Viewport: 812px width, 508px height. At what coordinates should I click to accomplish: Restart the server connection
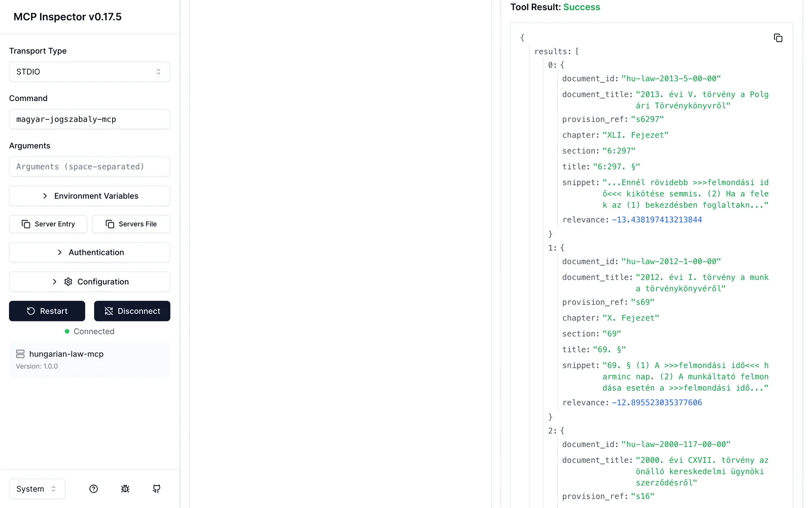tap(47, 311)
